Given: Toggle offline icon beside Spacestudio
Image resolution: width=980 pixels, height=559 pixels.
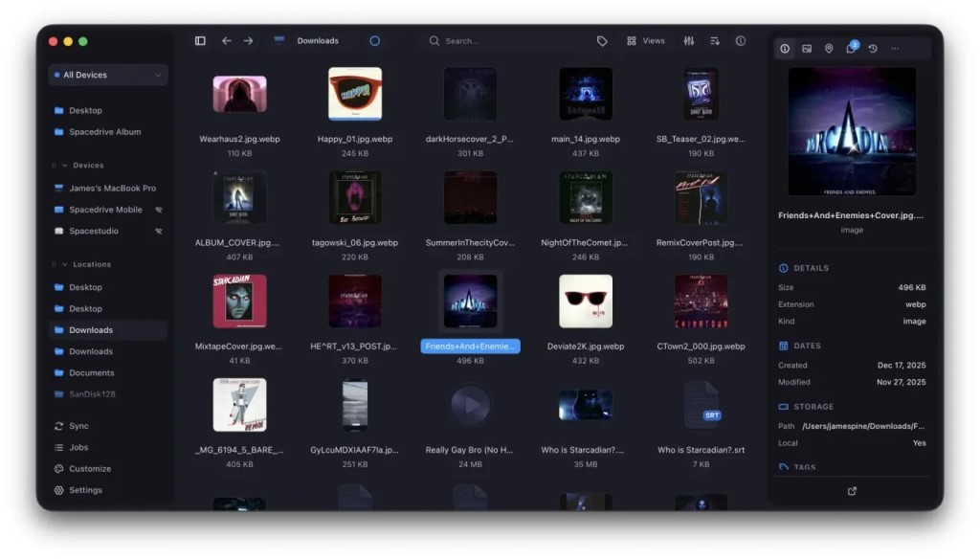Looking at the screenshot, I should point(159,232).
